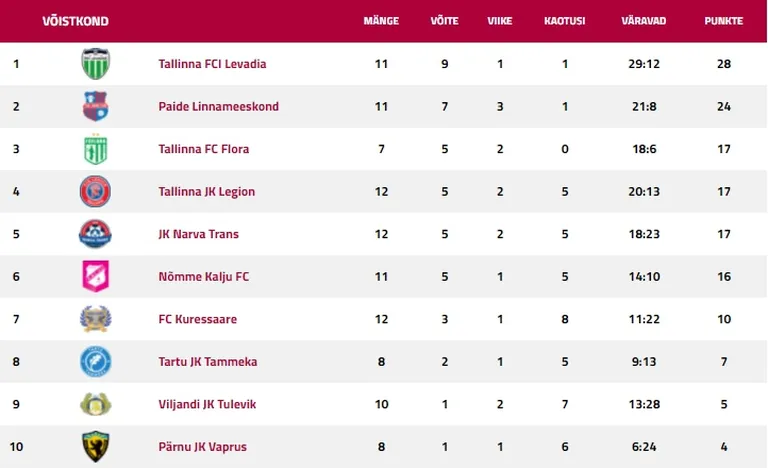The image size is (768, 469).
Task: Go to the Tallinna FC Flora page
Action: pos(204,149)
